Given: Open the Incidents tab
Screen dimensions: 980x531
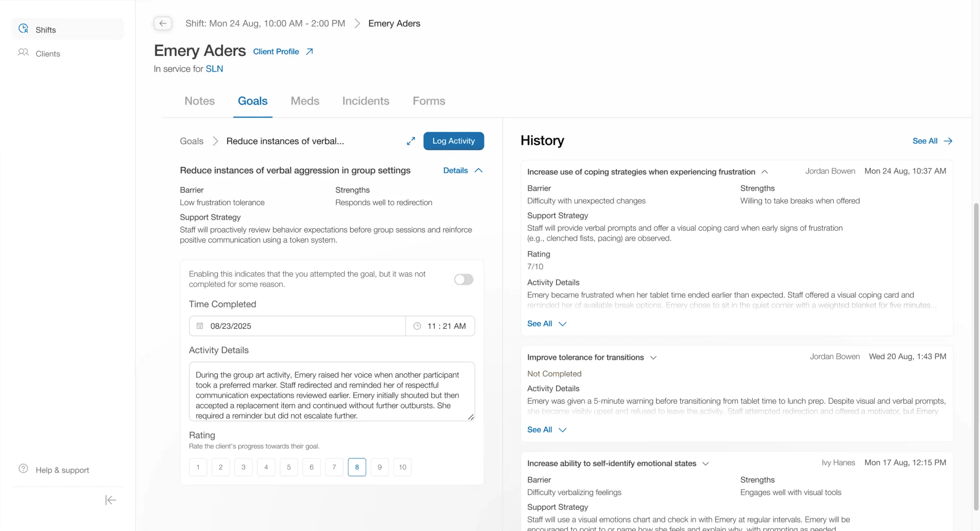Looking at the screenshot, I should click(366, 101).
